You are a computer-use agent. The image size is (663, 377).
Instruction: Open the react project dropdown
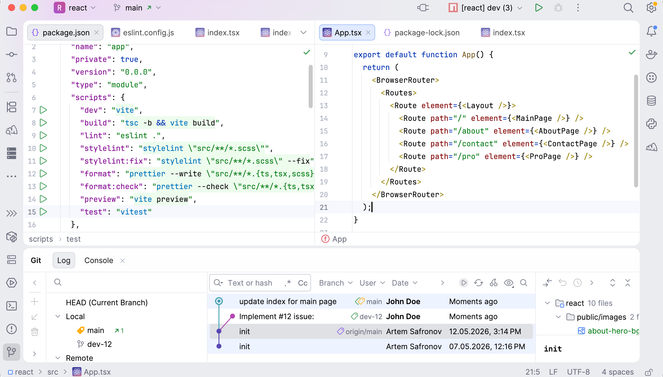tap(75, 8)
